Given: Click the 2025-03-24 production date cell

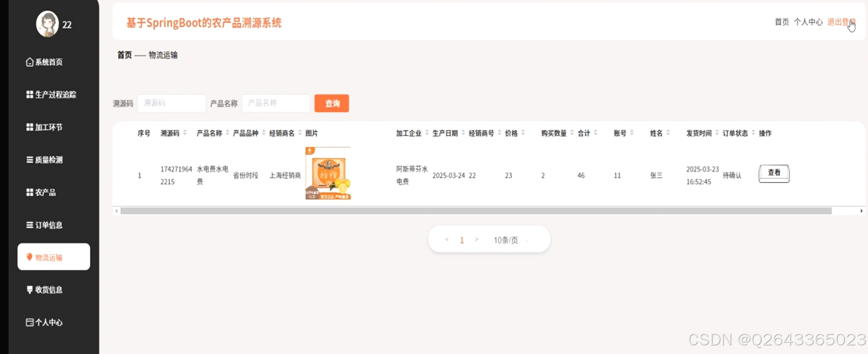Looking at the screenshot, I should pyautogui.click(x=449, y=176).
